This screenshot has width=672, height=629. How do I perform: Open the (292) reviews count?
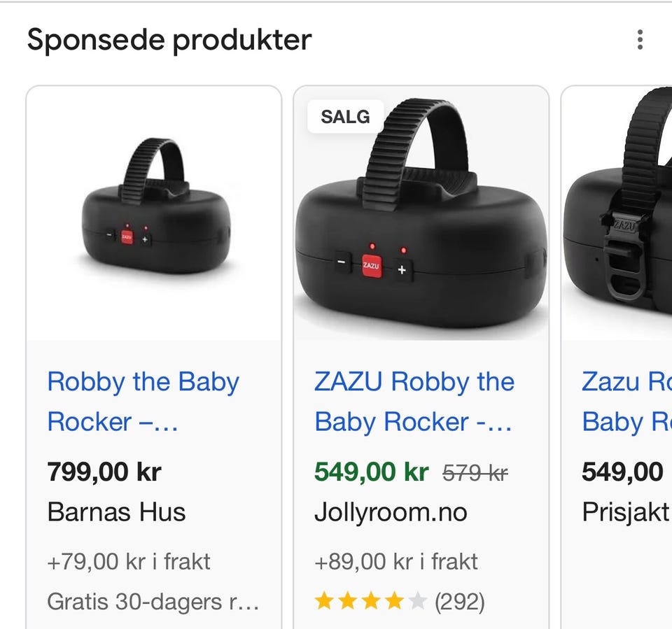(x=459, y=602)
